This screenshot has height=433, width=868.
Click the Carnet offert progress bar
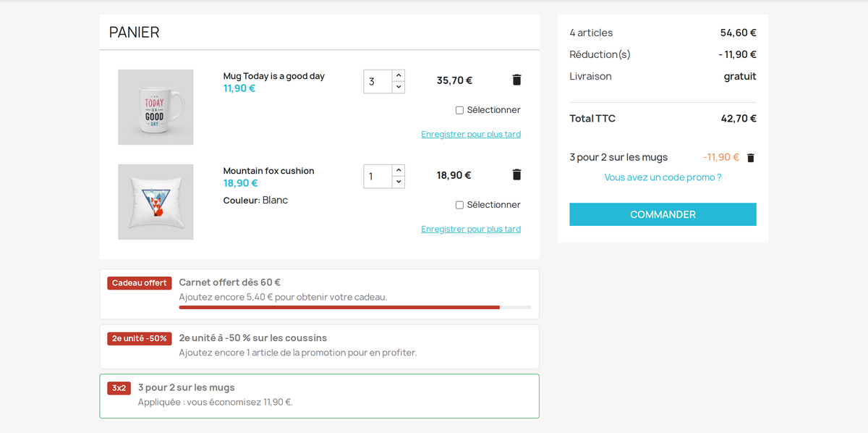coord(355,308)
